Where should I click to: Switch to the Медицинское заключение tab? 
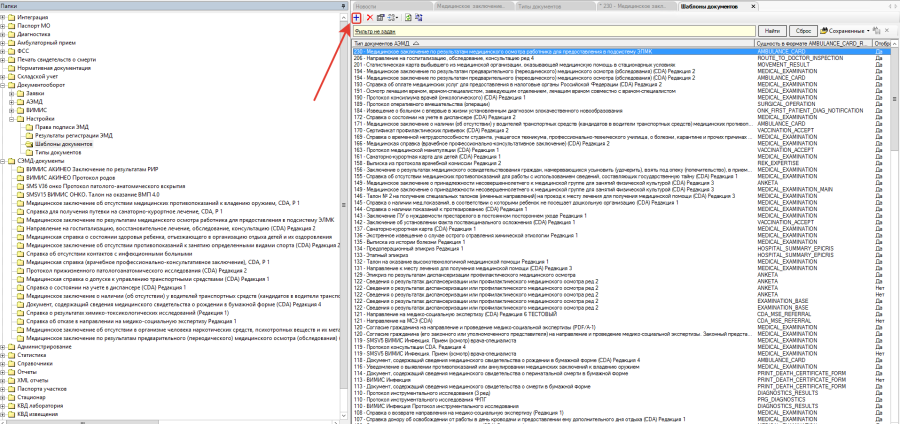(x=472, y=6)
